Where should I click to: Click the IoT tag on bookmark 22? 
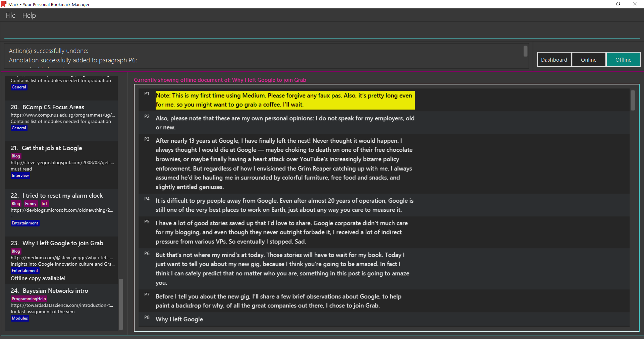[44, 204]
